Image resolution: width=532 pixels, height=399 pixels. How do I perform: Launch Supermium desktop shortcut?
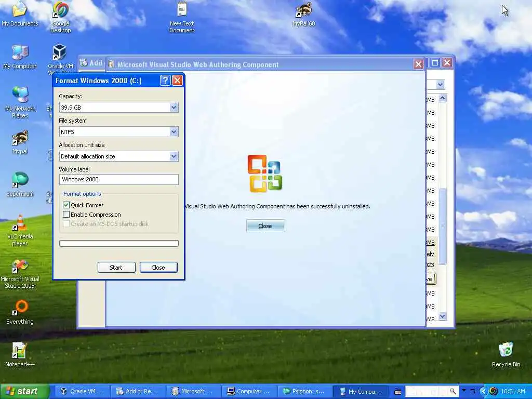[20, 184]
